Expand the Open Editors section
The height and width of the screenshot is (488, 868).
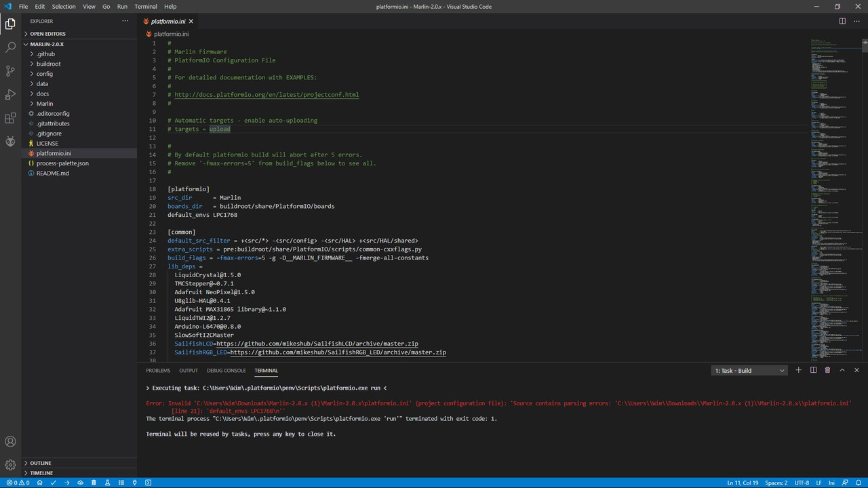point(79,34)
